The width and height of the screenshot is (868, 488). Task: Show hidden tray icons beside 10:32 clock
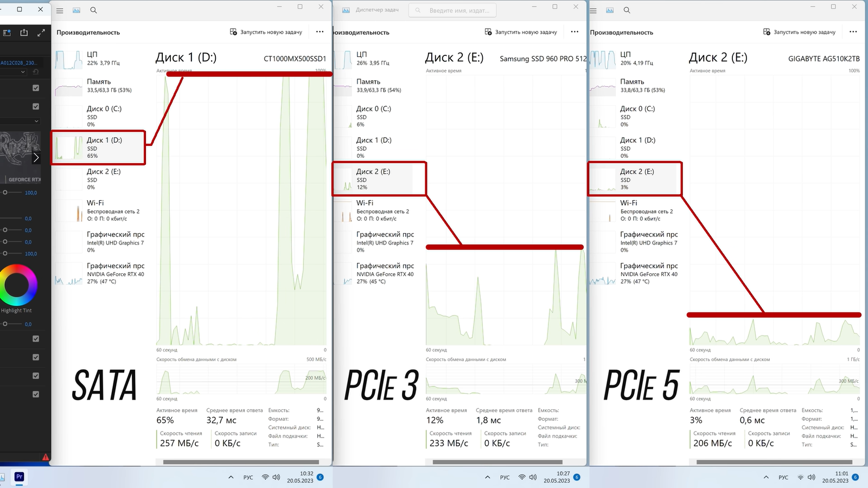231,477
